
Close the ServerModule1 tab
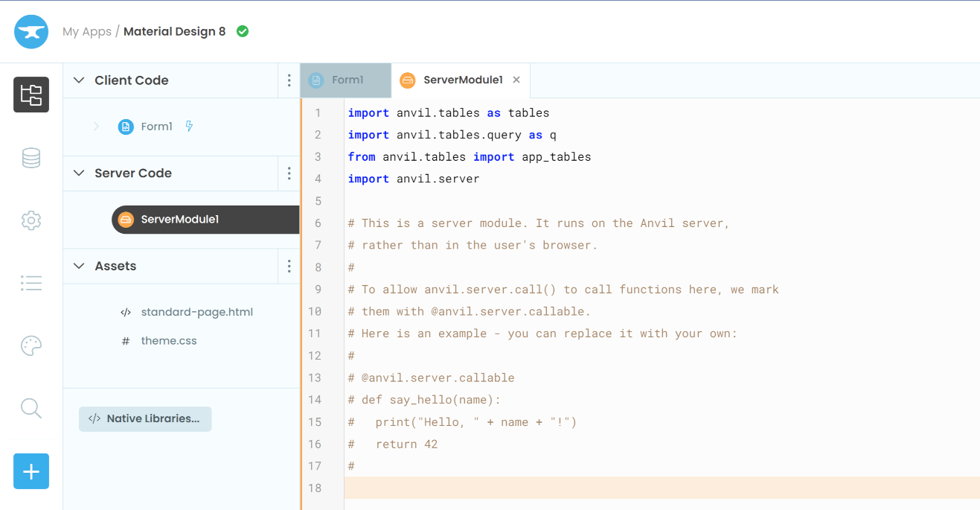click(516, 80)
